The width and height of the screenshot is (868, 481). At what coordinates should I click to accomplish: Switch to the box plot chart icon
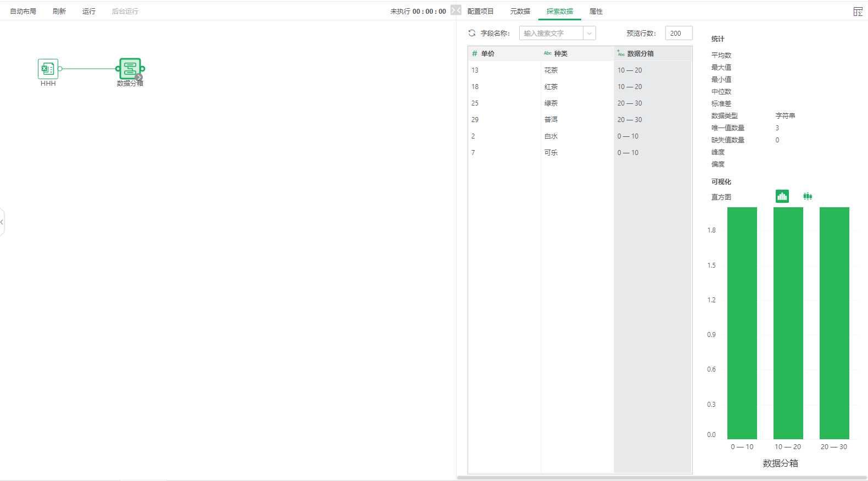click(808, 196)
